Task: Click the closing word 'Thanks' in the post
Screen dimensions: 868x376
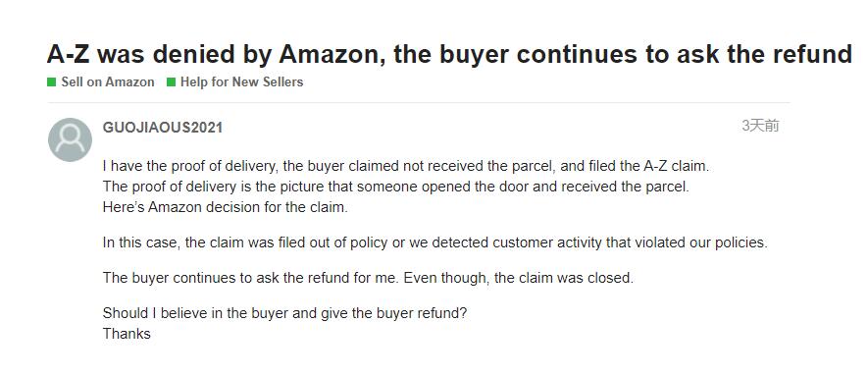Action: tap(127, 334)
